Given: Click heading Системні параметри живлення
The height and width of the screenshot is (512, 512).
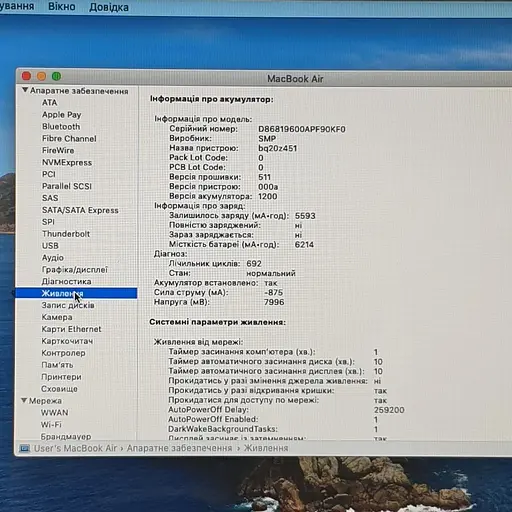Looking at the screenshot, I should [x=217, y=322].
